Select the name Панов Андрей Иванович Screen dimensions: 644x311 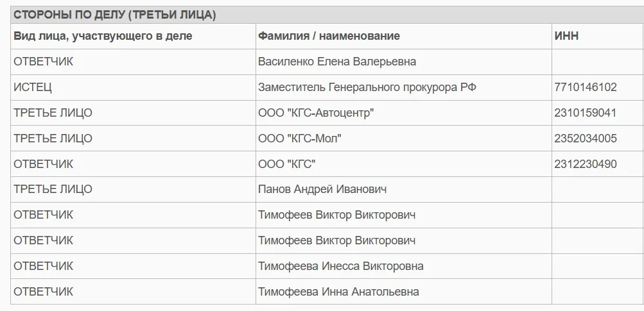(322, 189)
